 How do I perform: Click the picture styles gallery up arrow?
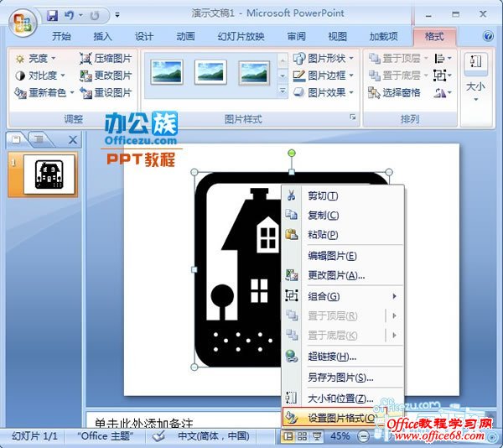pos(283,61)
